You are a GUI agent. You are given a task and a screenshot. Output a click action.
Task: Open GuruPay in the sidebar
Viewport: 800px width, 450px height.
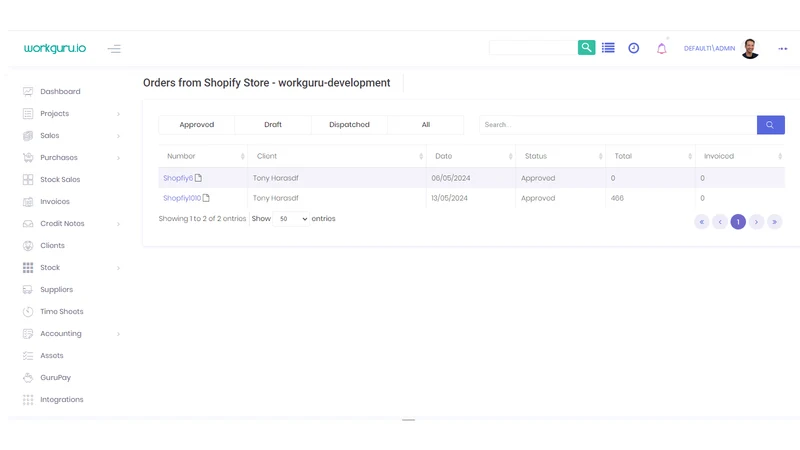pos(56,378)
